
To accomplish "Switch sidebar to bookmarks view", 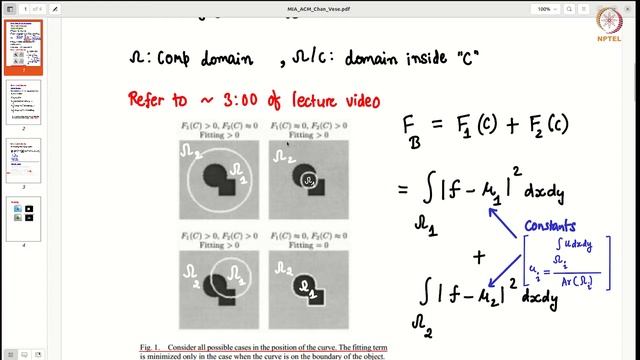I will tap(38, 354).
